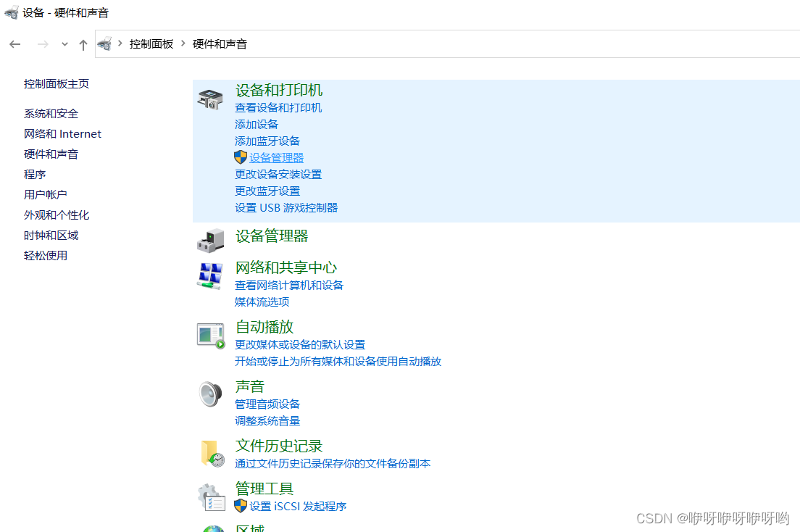The image size is (800, 532).
Task: Click 开始或停止为所有媒体和设备使用自动播放 link
Action: [338, 362]
